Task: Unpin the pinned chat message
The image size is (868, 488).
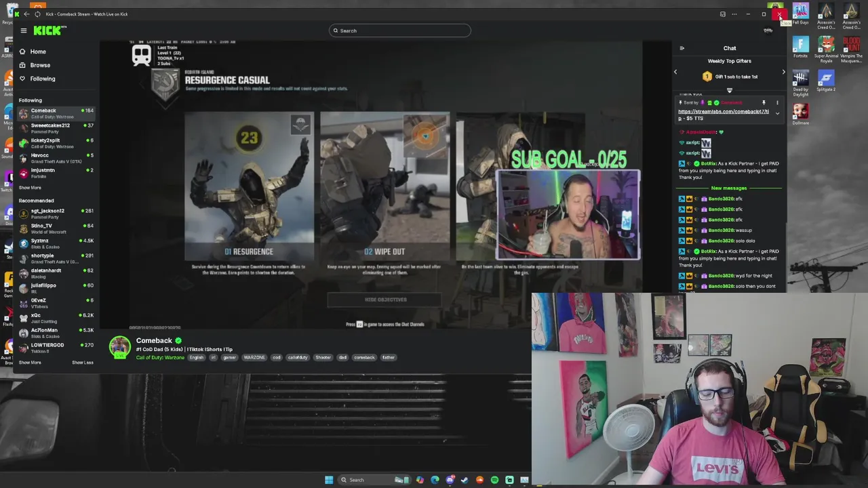Action: 764,103
